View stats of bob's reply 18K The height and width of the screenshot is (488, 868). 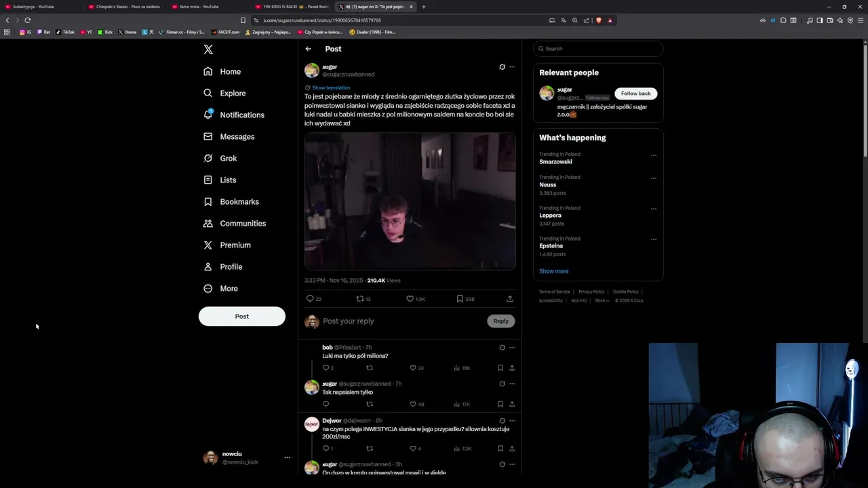click(462, 368)
